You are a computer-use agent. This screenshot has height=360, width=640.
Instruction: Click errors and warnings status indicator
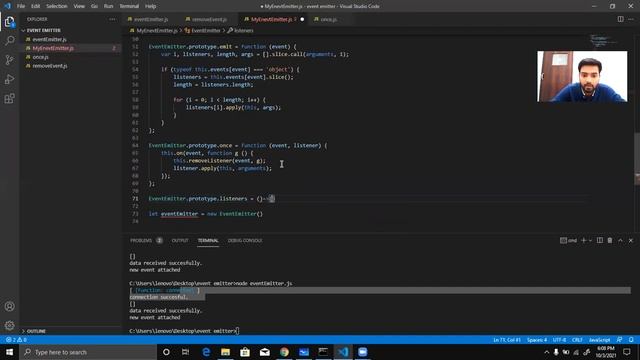click(16, 340)
